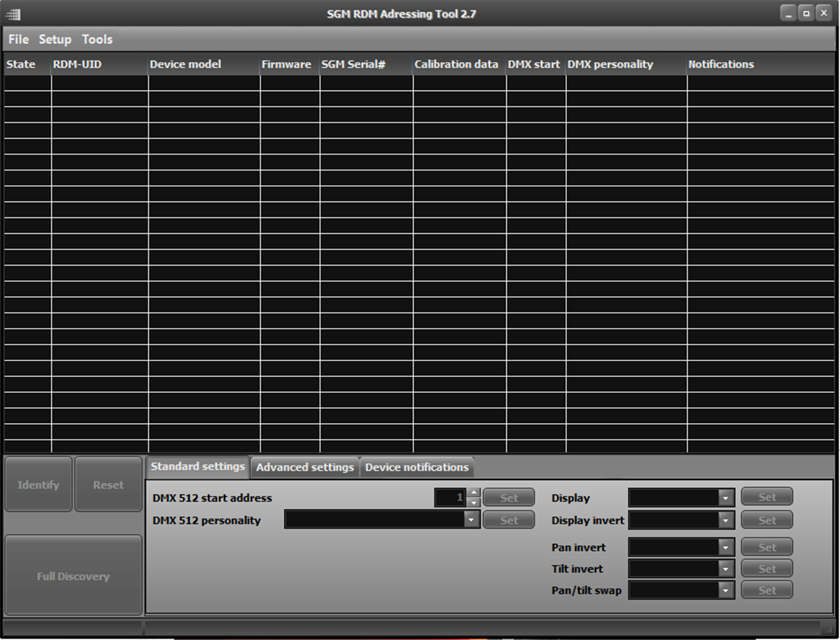The height and width of the screenshot is (640, 840).
Task: Click the stepper down arrow for DMX start address
Action: coord(474,503)
